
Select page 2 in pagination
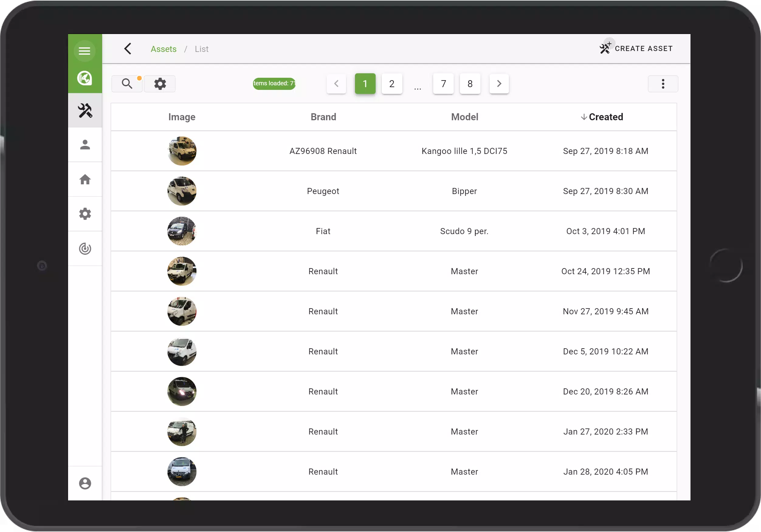click(x=392, y=84)
